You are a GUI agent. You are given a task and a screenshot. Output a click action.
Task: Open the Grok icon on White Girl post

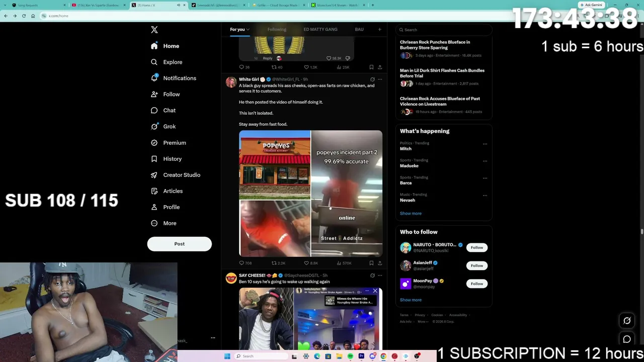(x=372, y=79)
